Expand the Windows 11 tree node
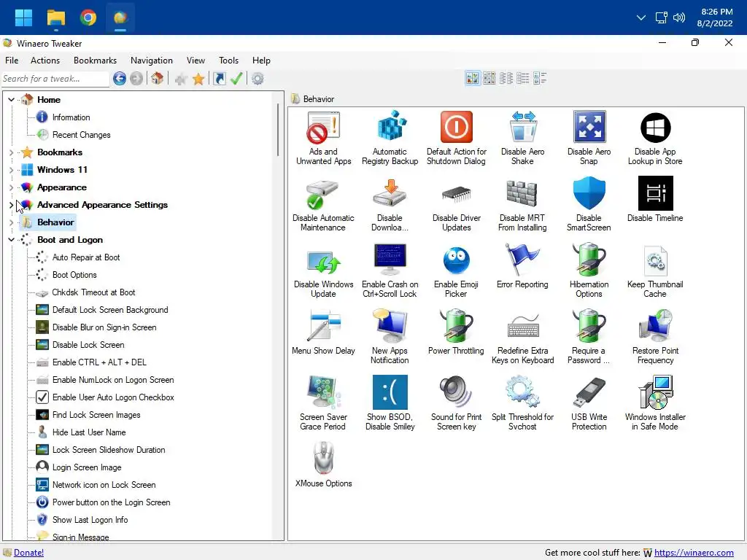 pos(12,170)
